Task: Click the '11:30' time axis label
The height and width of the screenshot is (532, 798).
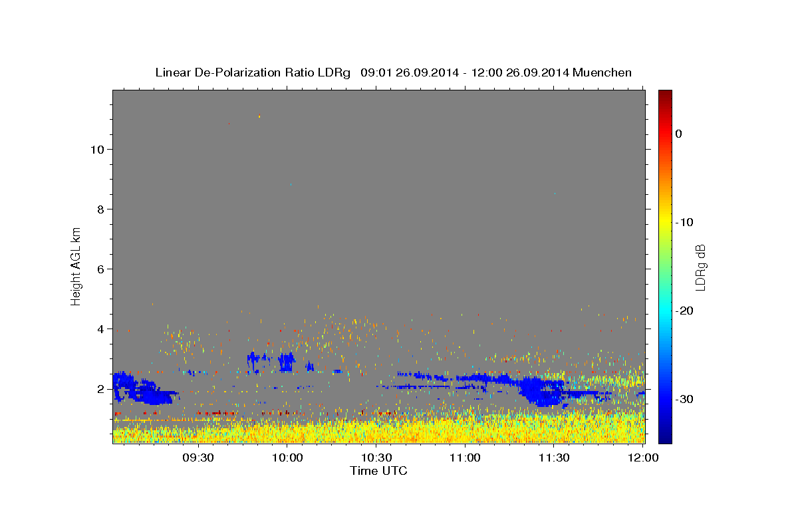Action: pyautogui.click(x=553, y=458)
